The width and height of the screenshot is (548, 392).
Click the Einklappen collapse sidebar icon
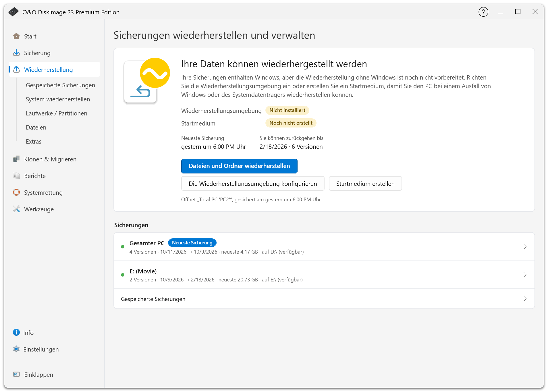pyautogui.click(x=16, y=374)
